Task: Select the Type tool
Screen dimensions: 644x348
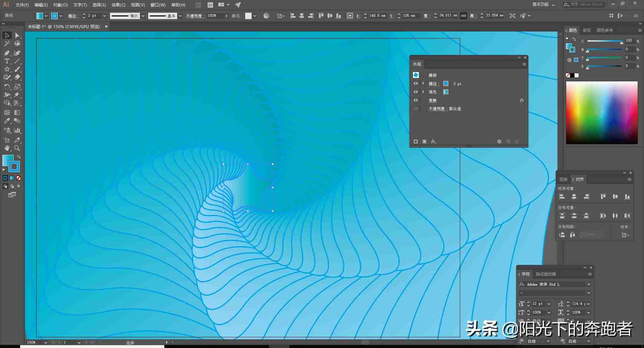Action: [7, 61]
